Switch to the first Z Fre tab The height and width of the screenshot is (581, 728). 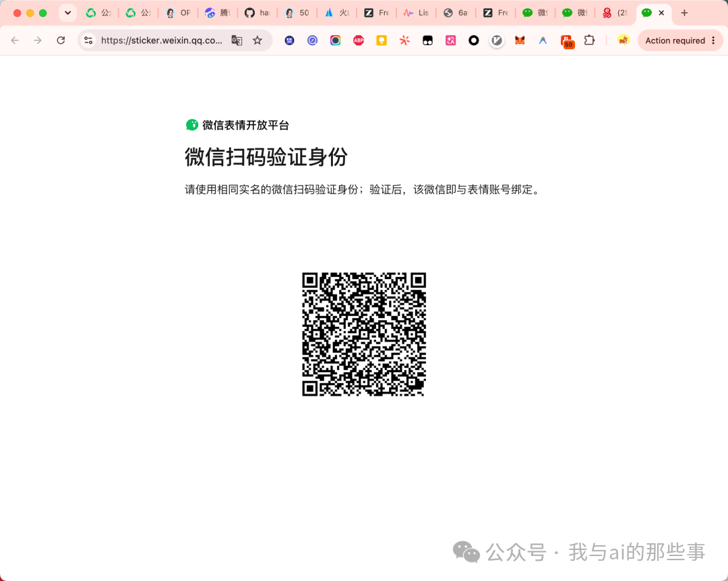click(x=377, y=13)
